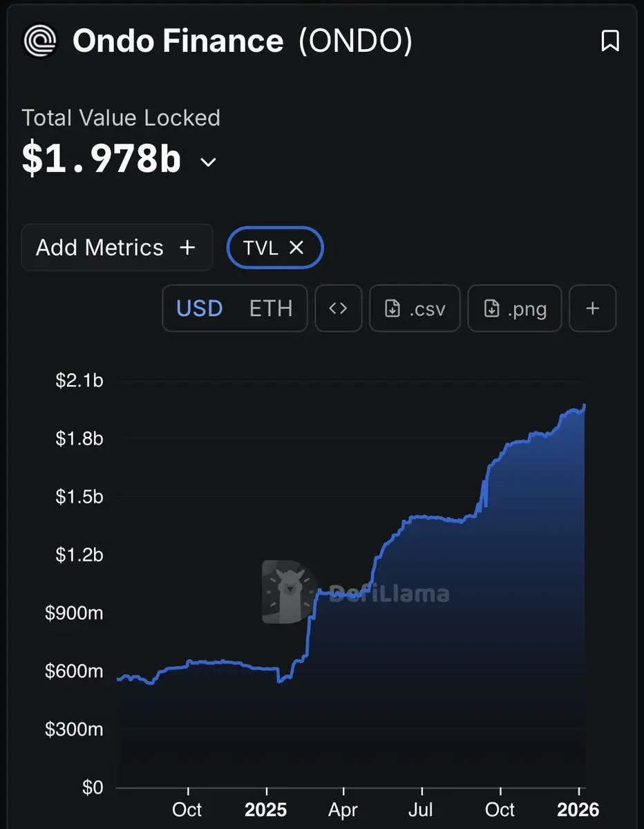Click the Ondo Finance title text
The image size is (644, 829).
click(178, 41)
